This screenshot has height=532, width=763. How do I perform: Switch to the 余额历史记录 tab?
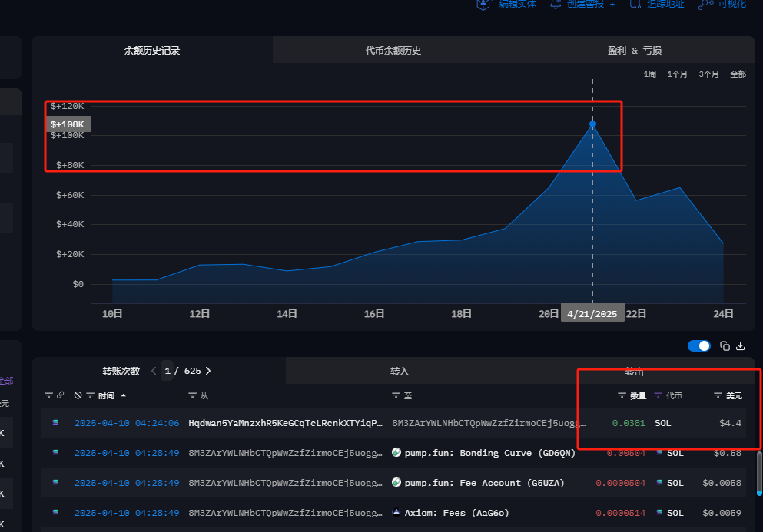(152, 50)
